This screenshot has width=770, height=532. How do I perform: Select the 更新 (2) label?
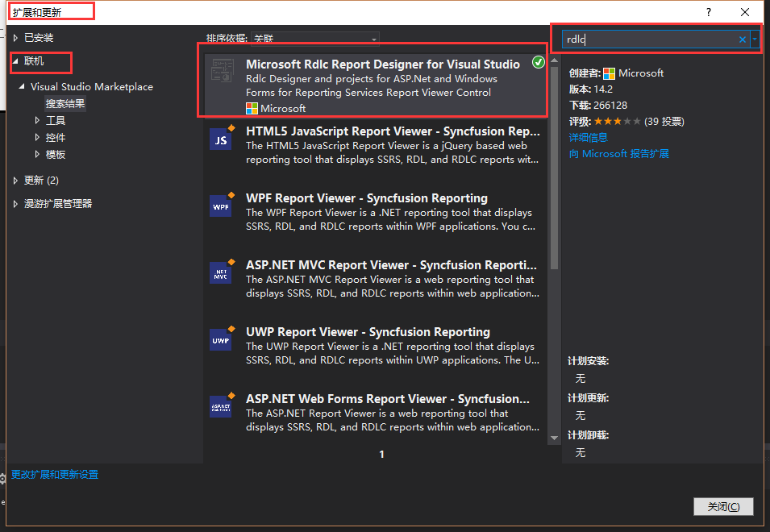(x=42, y=181)
